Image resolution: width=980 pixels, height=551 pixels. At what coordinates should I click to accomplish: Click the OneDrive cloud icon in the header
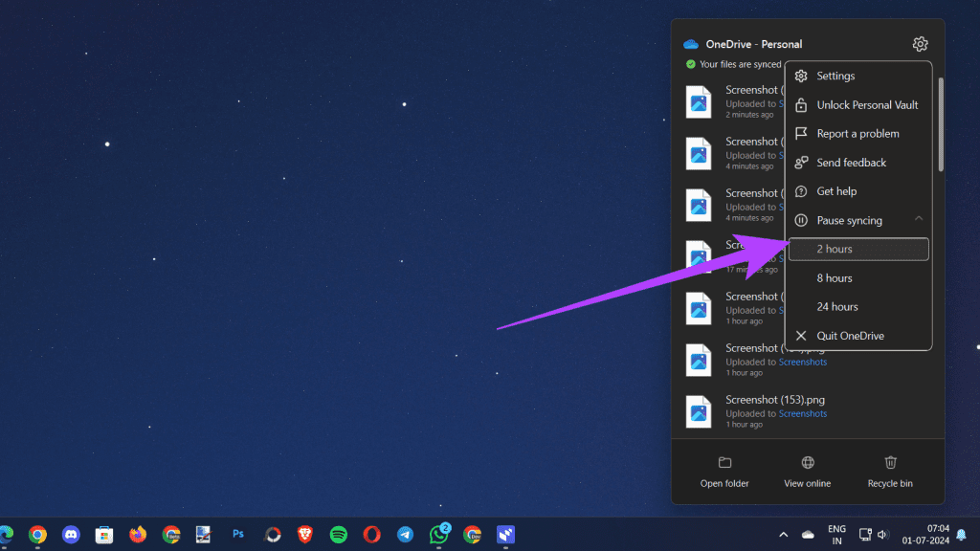pyautogui.click(x=691, y=44)
